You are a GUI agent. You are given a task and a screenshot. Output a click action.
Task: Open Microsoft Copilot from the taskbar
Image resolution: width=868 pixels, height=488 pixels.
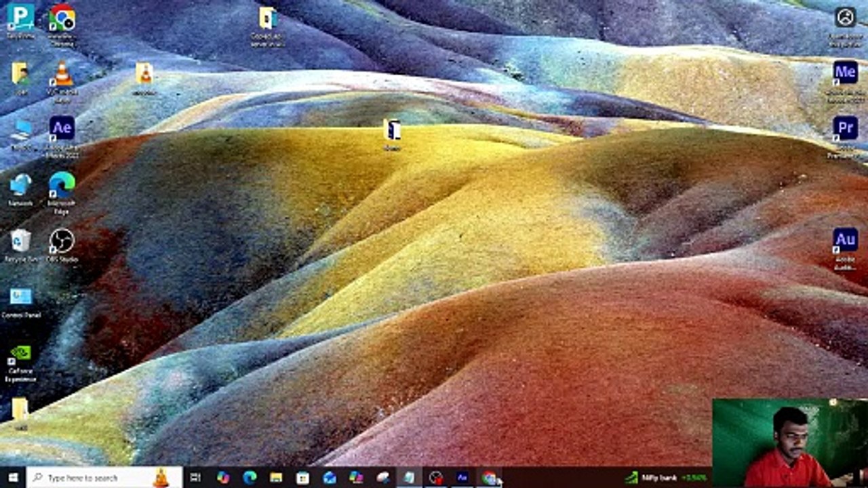[223, 478]
